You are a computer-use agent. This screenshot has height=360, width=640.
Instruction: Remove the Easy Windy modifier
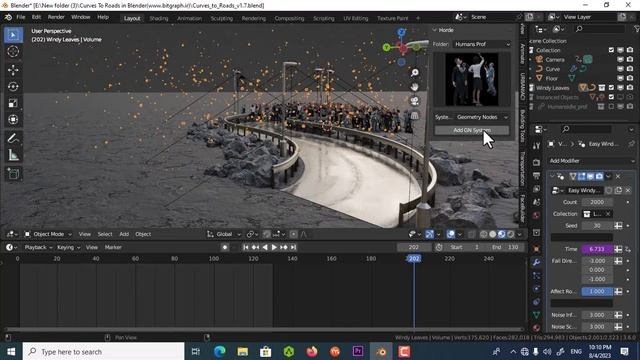pyautogui.click(x=618, y=176)
